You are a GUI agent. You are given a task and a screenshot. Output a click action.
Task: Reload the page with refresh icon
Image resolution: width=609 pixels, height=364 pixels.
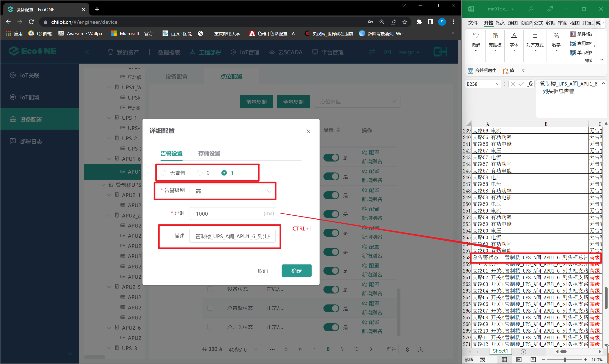point(31,22)
